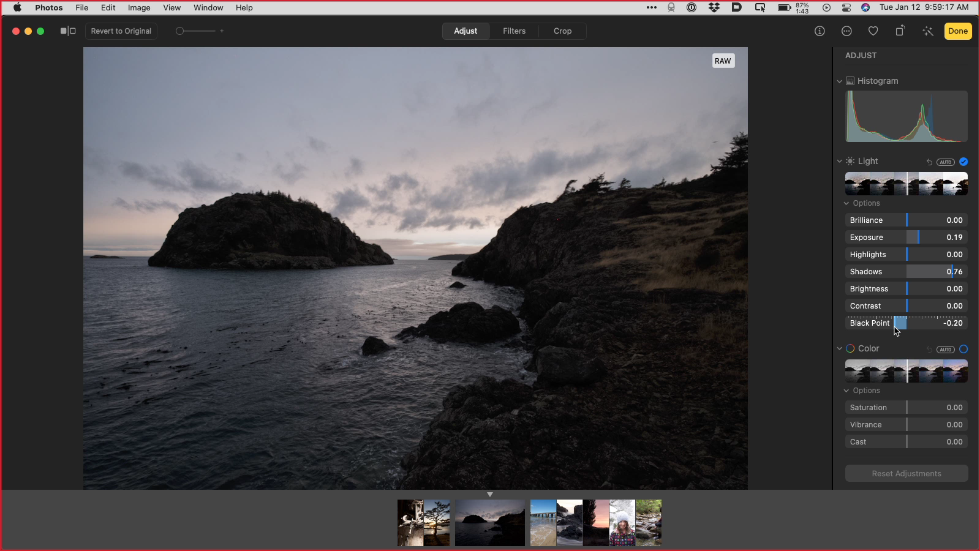Toggle the show original comparison icon
The width and height of the screenshot is (980, 551).
click(68, 31)
